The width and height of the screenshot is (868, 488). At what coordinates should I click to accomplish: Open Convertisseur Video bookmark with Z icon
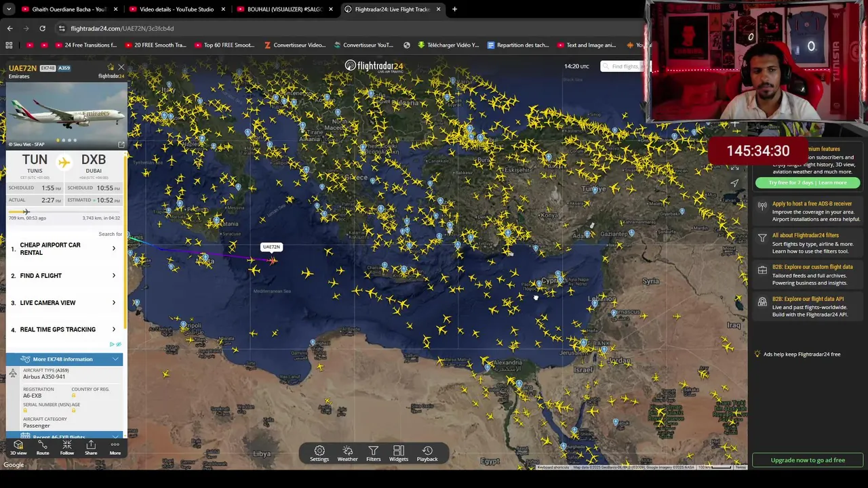[295, 45]
